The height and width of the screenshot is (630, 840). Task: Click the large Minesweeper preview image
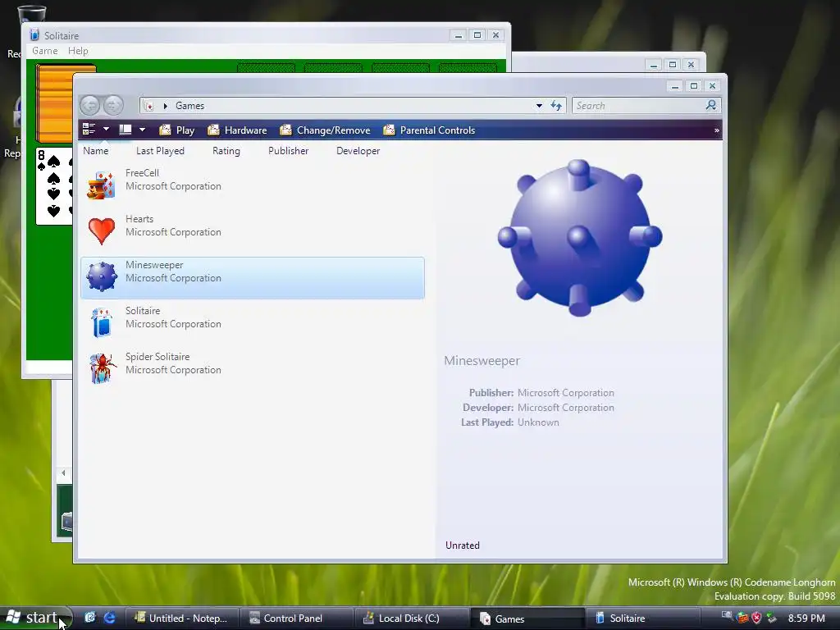[x=580, y=237]
